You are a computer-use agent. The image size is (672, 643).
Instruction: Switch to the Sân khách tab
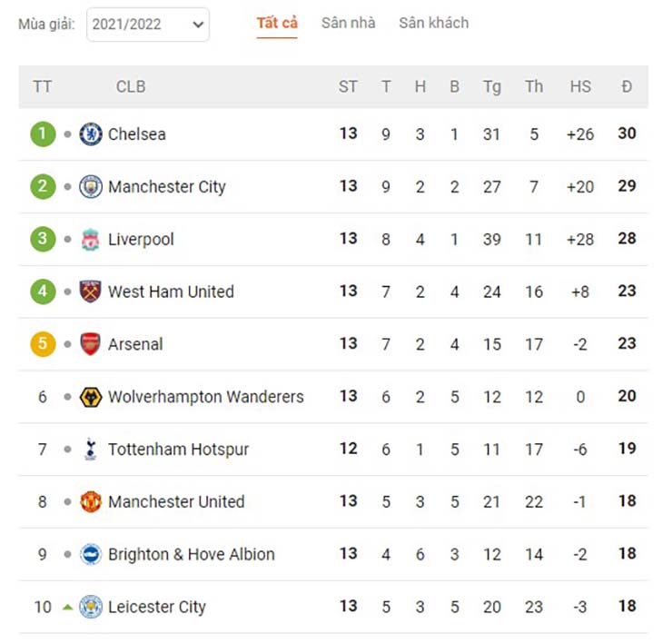pyautogui.click(x=434, y=23)
